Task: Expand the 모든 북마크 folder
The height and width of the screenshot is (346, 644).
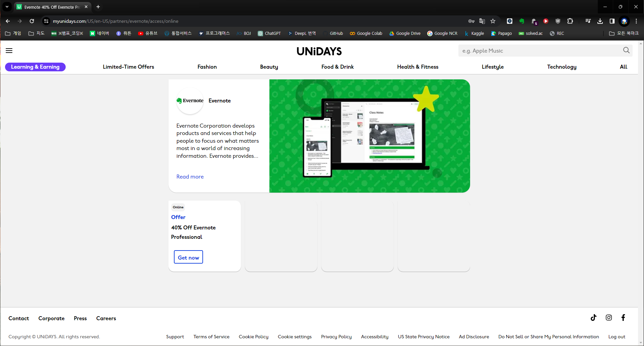Action: pos(624,33)
